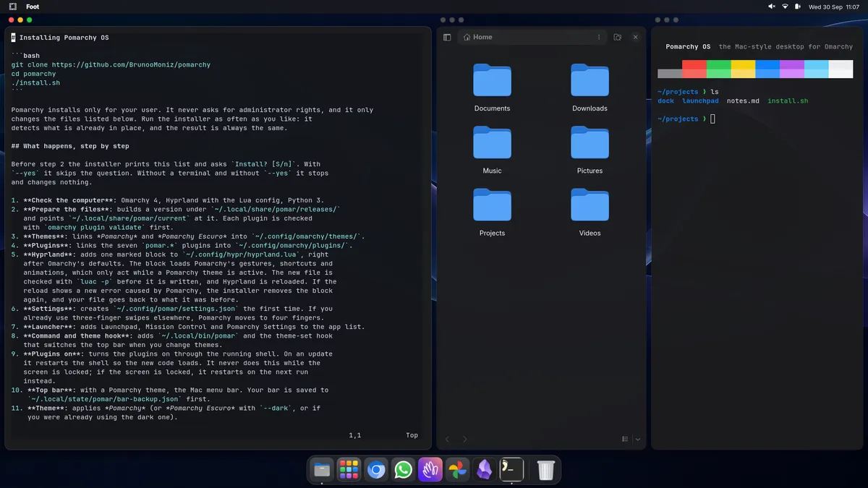868x488 pixels.
Task: Go back in the Files window
Action: click(447, 439)
